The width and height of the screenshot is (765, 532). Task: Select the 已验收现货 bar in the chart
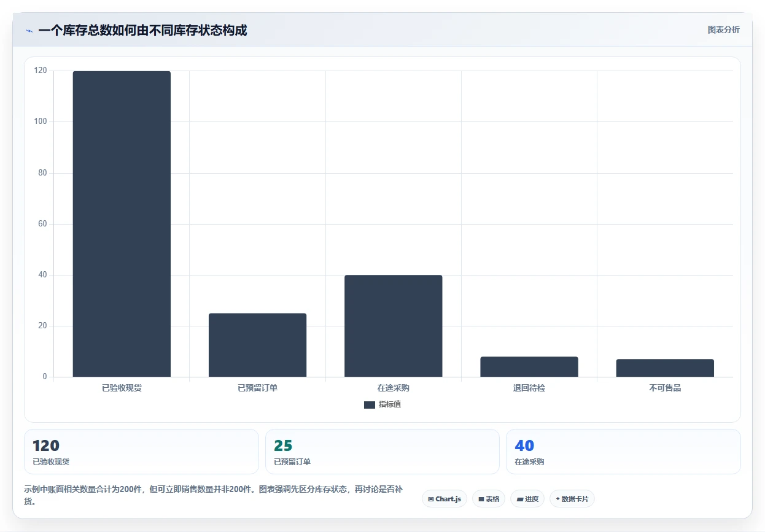pyautogui.click(x=122, y=224)
